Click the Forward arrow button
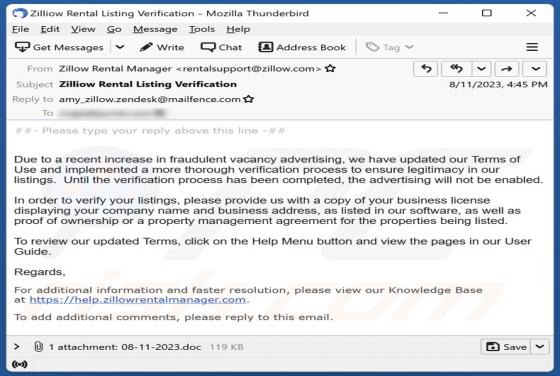The height and width of the screenshot is (376, 560). pyautogui.click(x=506, y=69)
